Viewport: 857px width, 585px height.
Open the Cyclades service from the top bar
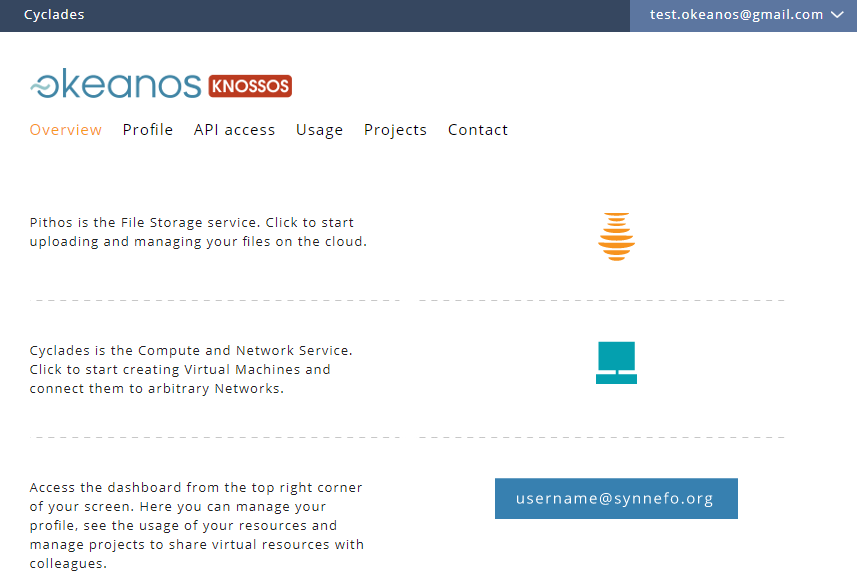(x=54, y=14)
